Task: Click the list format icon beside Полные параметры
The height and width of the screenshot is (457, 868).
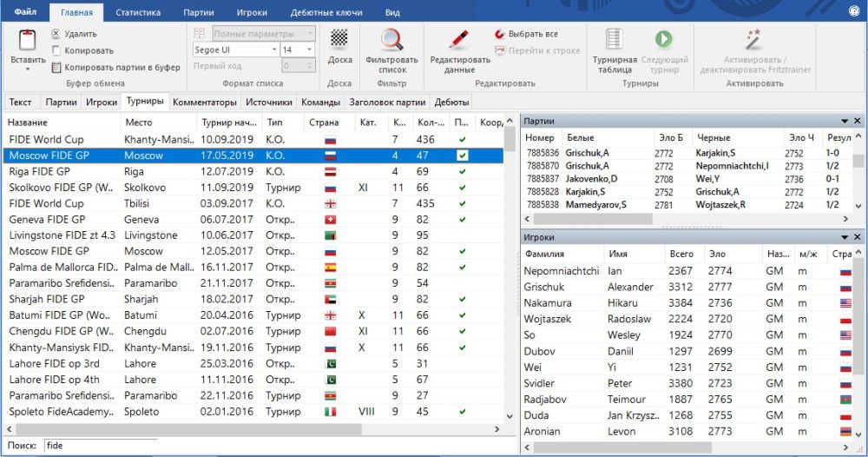Action: 200,34
